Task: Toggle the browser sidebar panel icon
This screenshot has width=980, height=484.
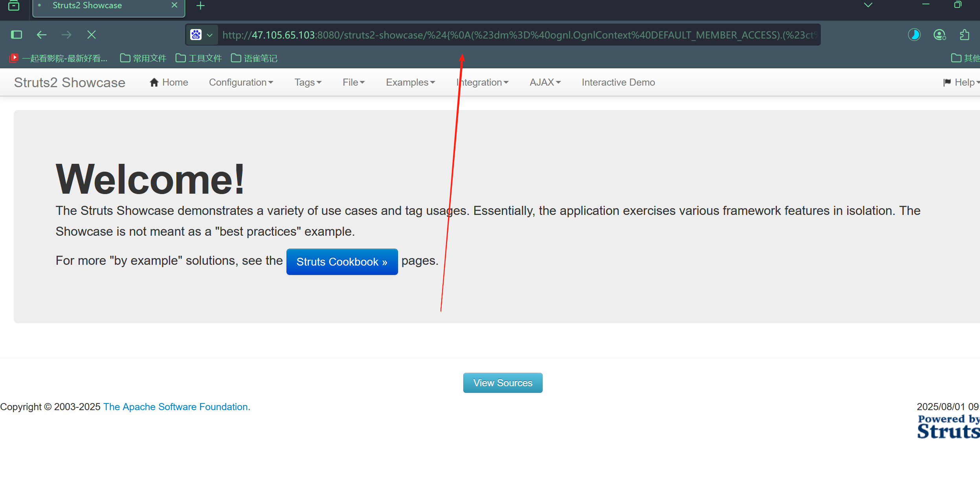Action: point(17,35)
